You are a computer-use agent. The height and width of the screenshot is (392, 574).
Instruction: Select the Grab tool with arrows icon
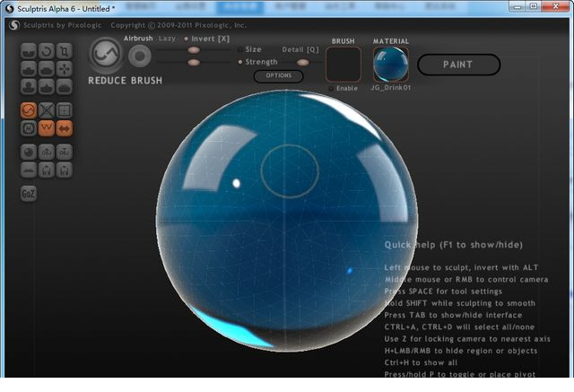65,69
